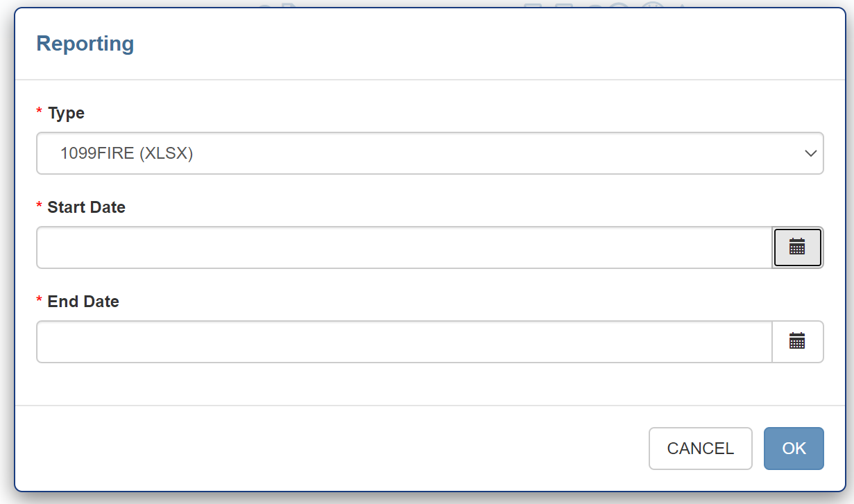Confirm the report with OK

(794, 449)
